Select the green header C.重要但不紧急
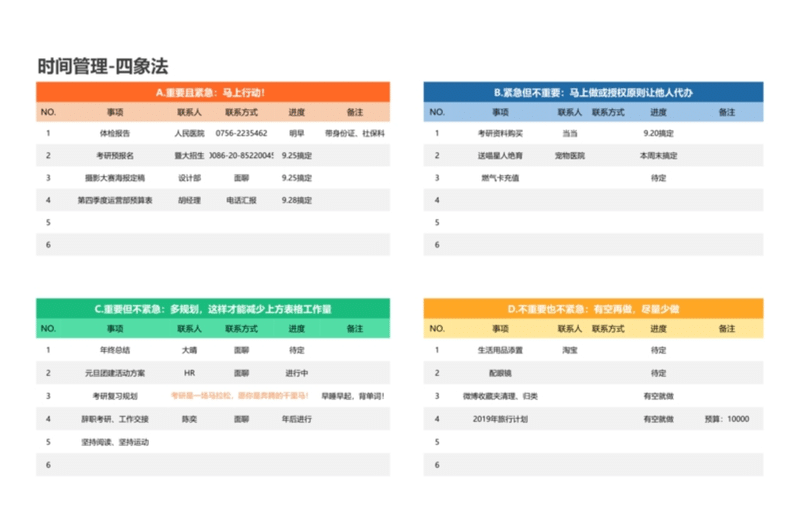 (212, 309)
